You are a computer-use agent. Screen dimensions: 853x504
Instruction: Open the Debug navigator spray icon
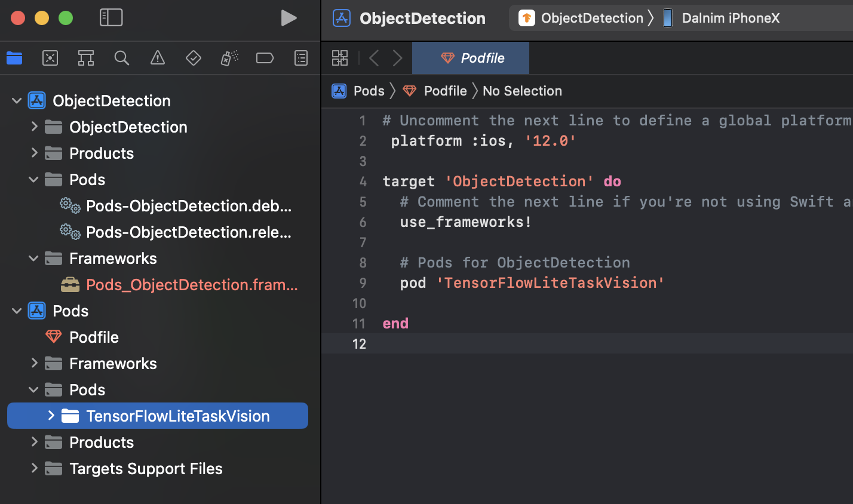coord(229,58)
